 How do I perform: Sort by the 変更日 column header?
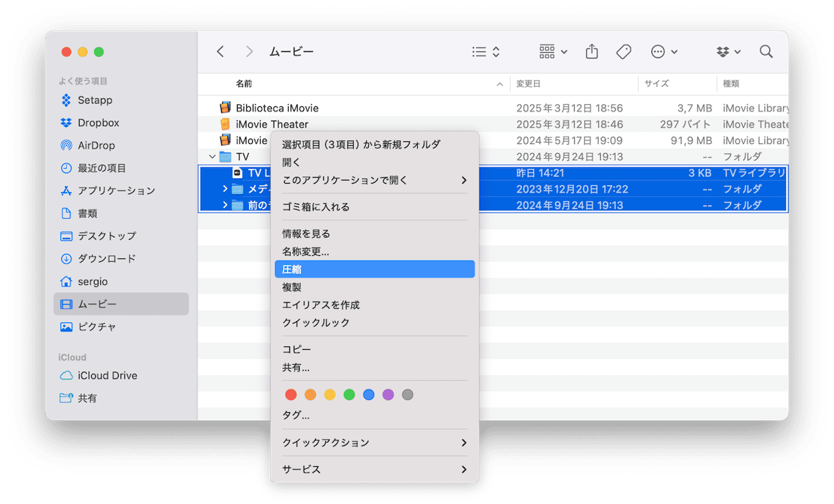[528, 84]
